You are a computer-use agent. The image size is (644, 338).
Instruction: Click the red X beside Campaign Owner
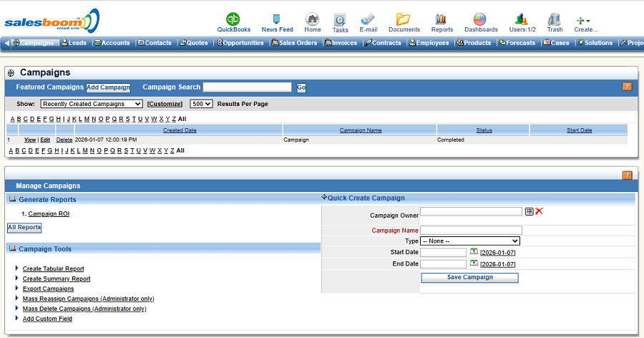[x=540, y=211]
